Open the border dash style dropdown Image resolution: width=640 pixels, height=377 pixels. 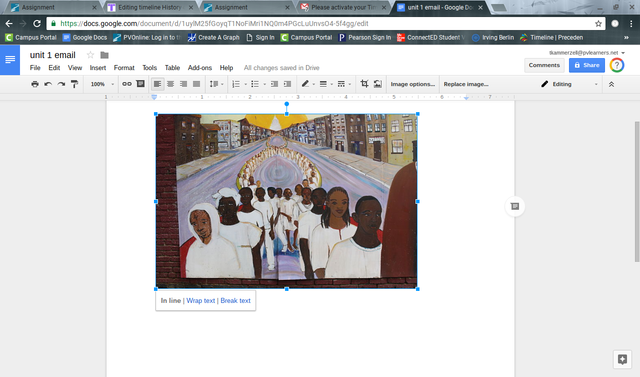click(x=344, y=84)
